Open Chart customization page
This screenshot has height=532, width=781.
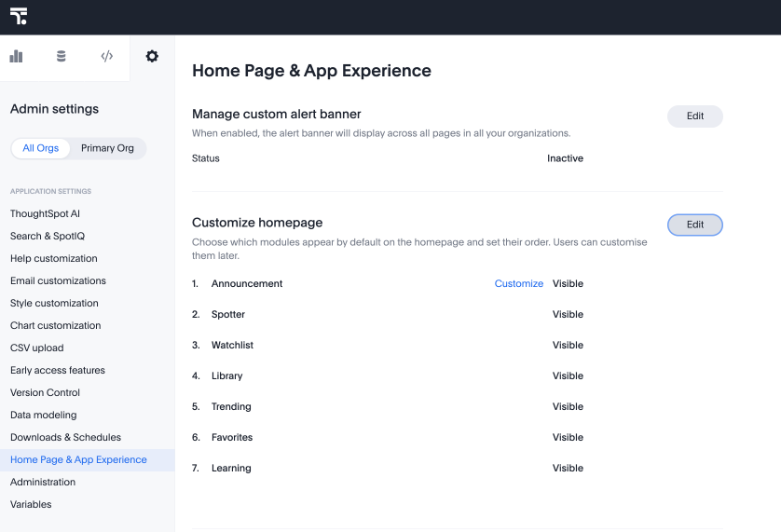click(x=56, y=326)
